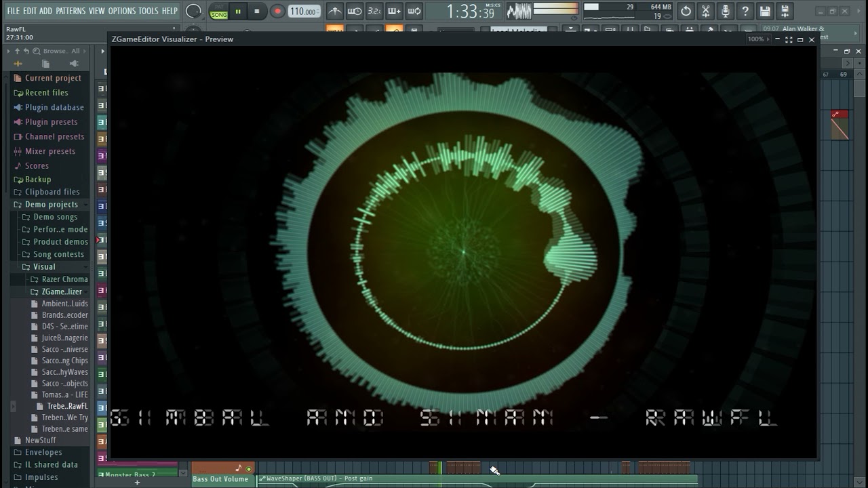Screen dimensions: 868x488
Task: Open the audio editor (scissors icon)
Action: coord(706,11)
